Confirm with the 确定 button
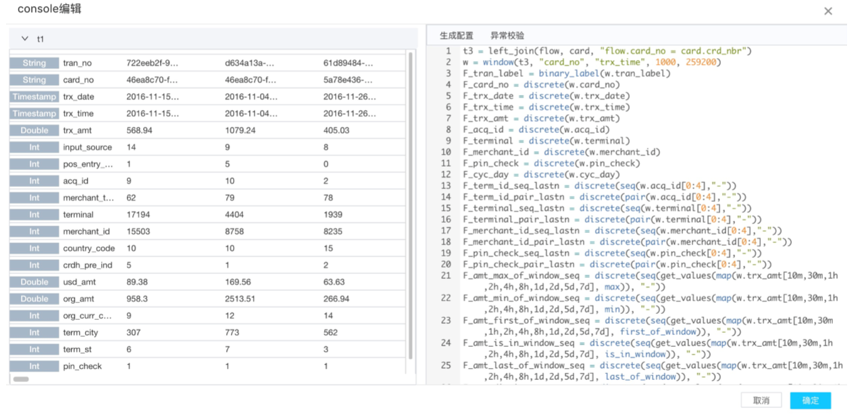The width and height of the screenshot is (868, 415). 811,400
